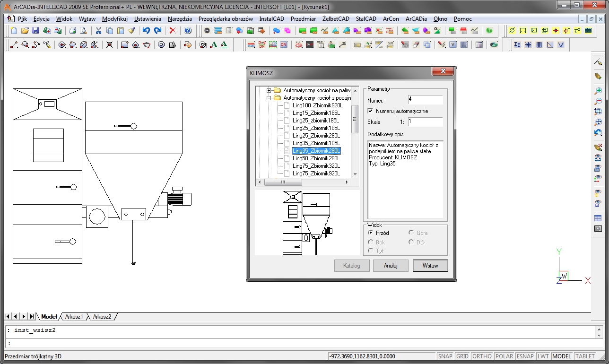
Task: Toggle Numeruj automatycznie checkbox
Action: [371, 111]
